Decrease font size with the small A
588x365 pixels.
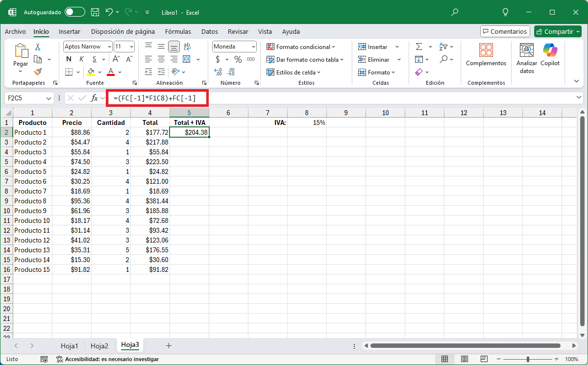tap(129, 59)
